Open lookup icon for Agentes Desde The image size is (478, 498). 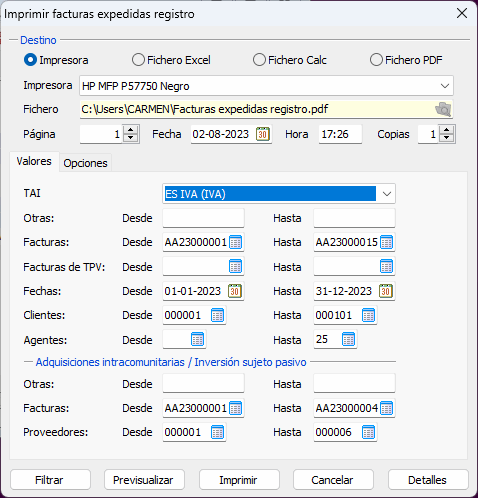click(x=198, y=340)
